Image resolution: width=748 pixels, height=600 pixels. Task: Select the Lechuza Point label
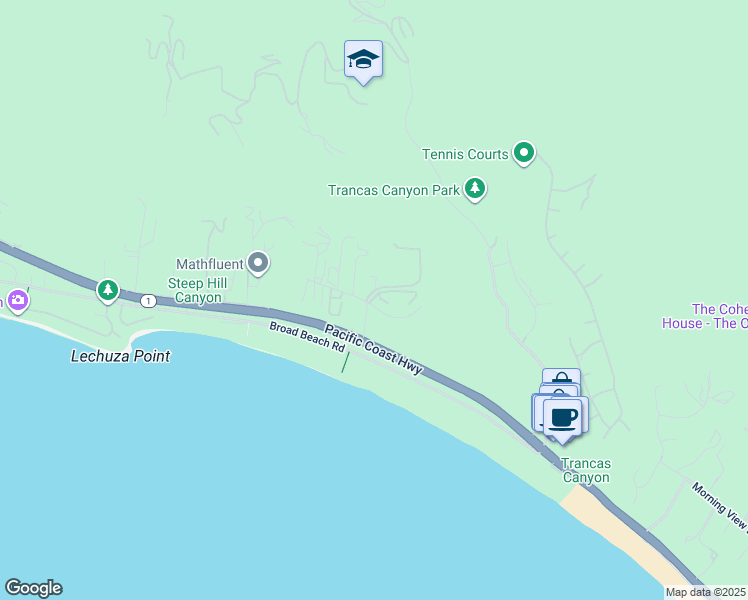(x=120, y=356)
